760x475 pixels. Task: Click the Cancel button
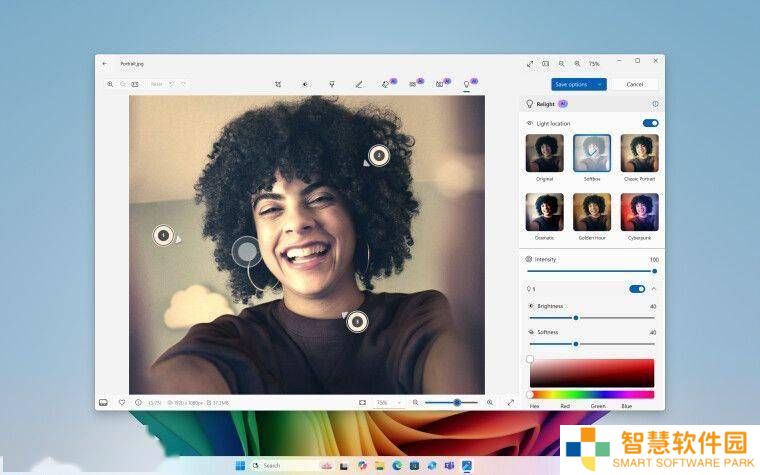click(634, 84)
